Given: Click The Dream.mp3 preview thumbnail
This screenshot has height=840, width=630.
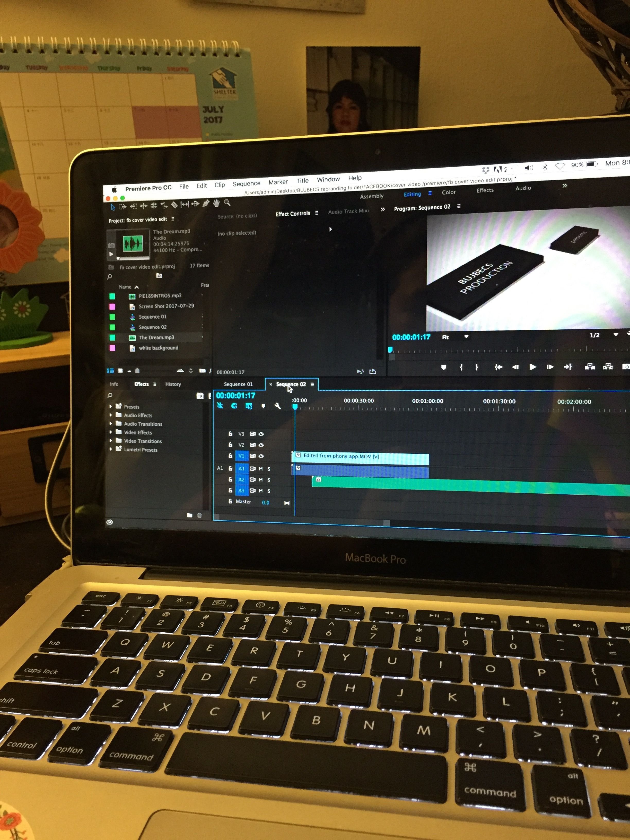Looking at the screenshot, I should tap(133, 243).
